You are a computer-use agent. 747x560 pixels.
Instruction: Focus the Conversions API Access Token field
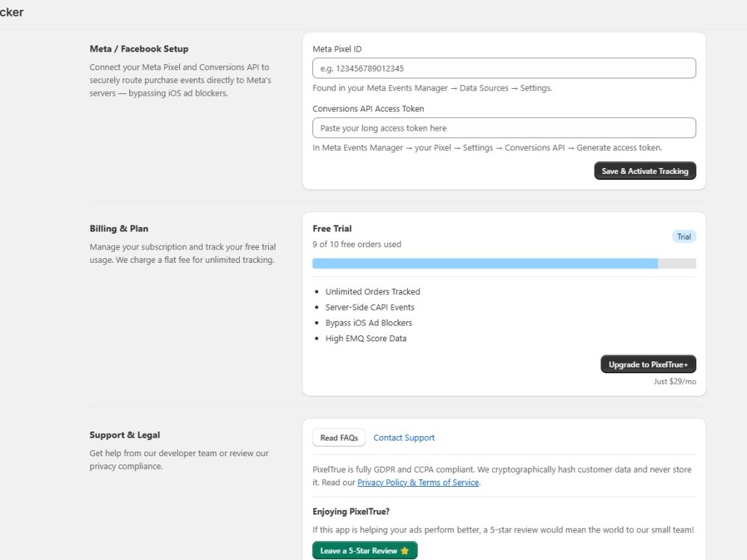[x=504, y=128]
